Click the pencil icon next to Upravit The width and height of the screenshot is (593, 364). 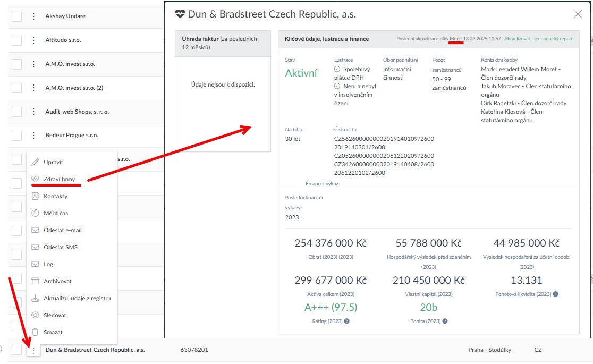[x=36, y=162]
